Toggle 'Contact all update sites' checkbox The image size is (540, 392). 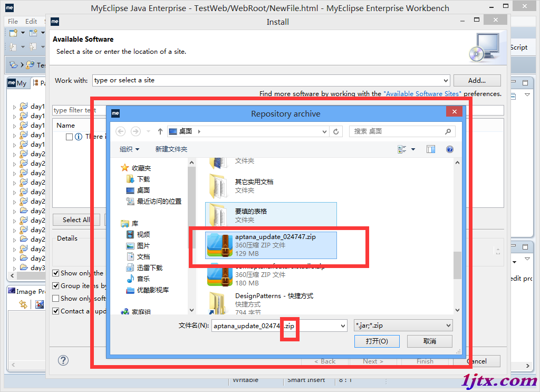55,311
